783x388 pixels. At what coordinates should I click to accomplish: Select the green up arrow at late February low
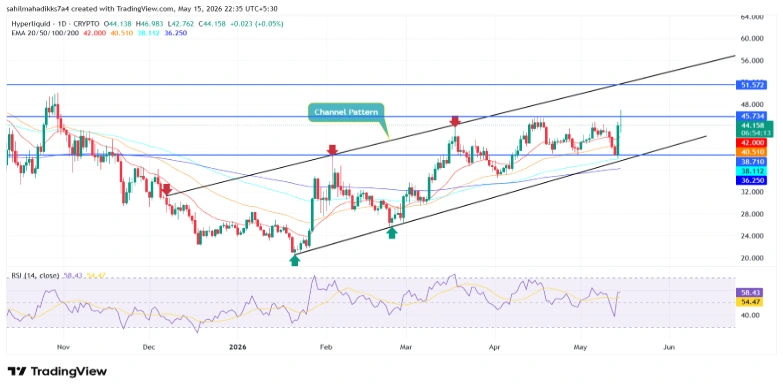pyautogui.click(x=392, y=232)
